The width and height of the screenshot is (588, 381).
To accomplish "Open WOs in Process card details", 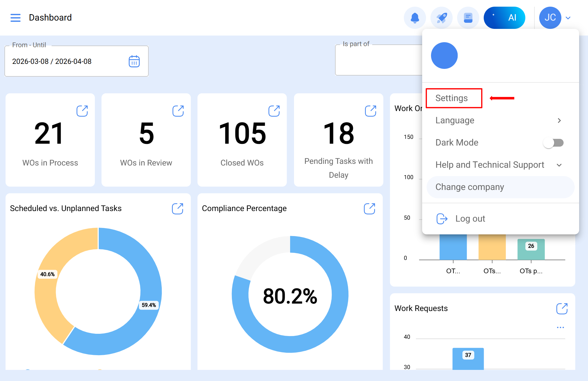I will tap(82, 111).
